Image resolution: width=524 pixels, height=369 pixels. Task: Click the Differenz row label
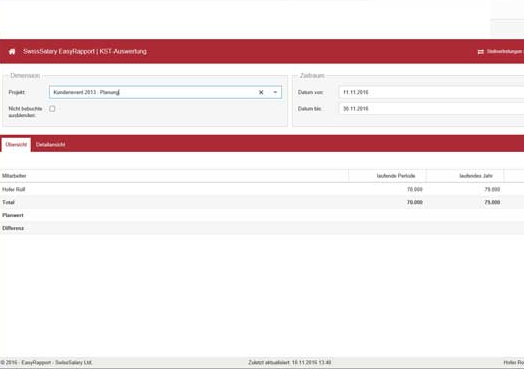coord(13,228)
